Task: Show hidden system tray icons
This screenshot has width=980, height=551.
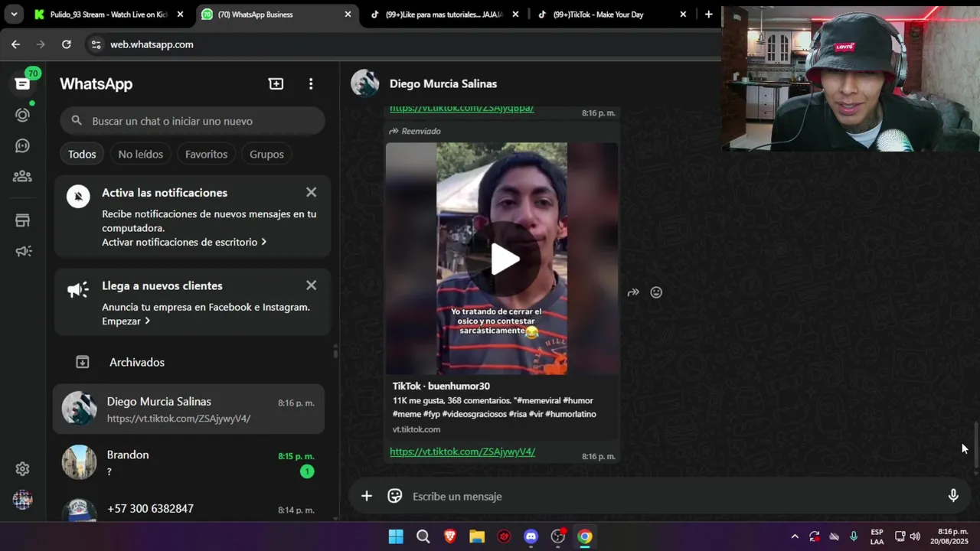Action: (795, 536)
